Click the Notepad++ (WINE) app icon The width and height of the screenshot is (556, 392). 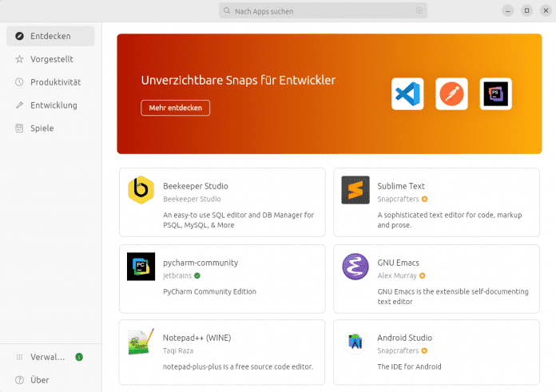[x=141, y=342]
